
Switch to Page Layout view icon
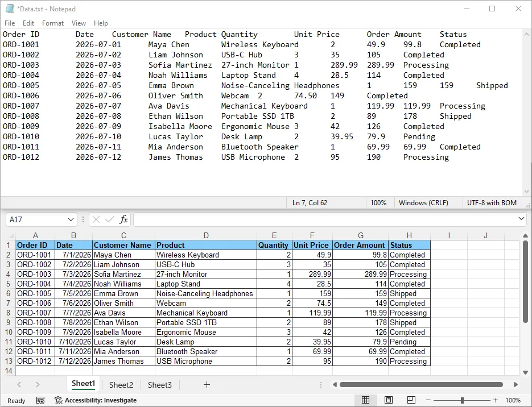click(389, 400)
